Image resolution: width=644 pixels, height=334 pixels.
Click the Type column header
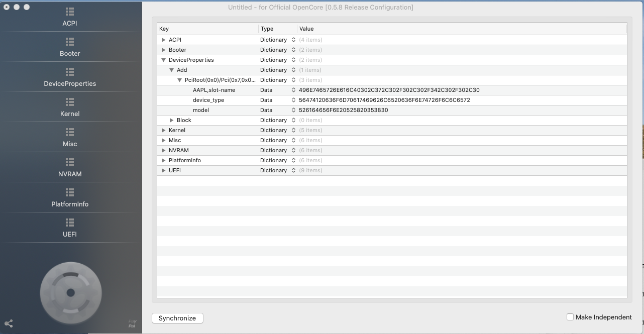click(278, 29)
